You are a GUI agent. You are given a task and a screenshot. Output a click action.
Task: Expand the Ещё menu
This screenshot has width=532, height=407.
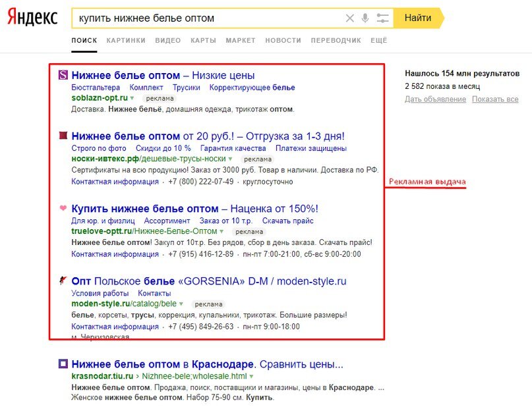coord(379,40)
